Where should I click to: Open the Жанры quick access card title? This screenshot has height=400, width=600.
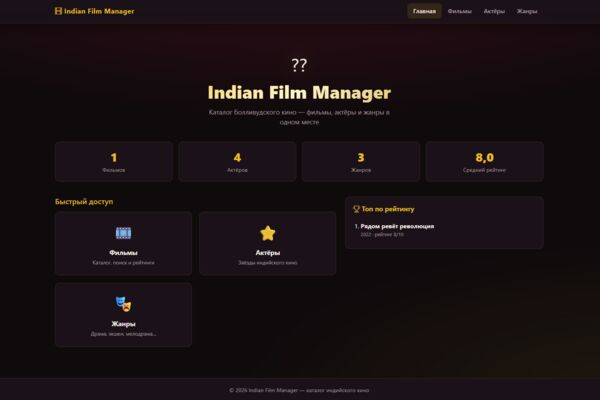(x=123, y=324)
